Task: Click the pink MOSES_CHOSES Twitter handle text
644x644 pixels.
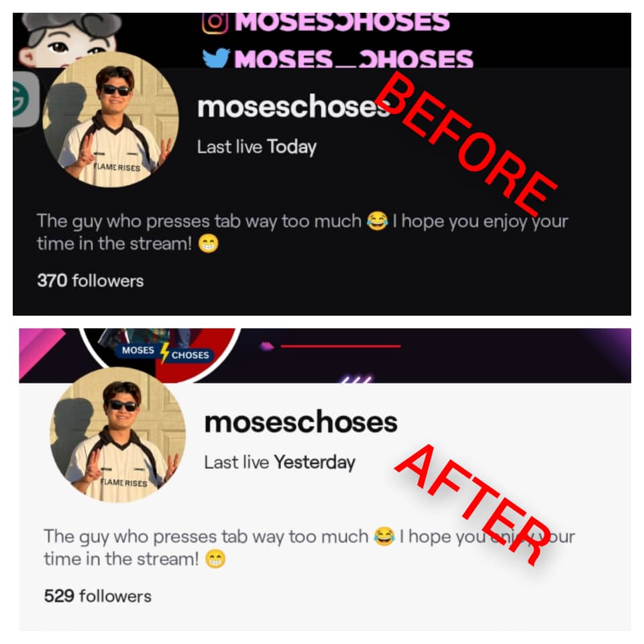Action: 354,58
